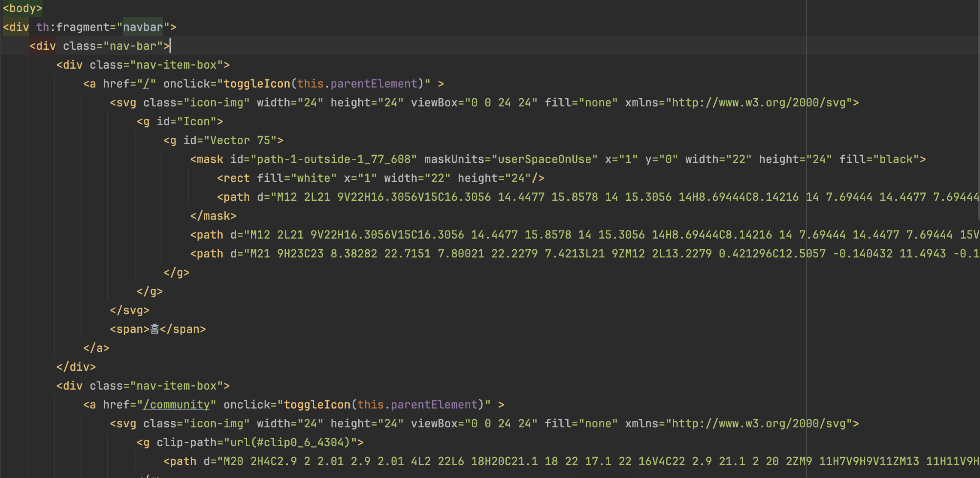Click the w3.org xmlns URL in first svg
Viewport: 980px width, 478px height.
tap(758, 103)
